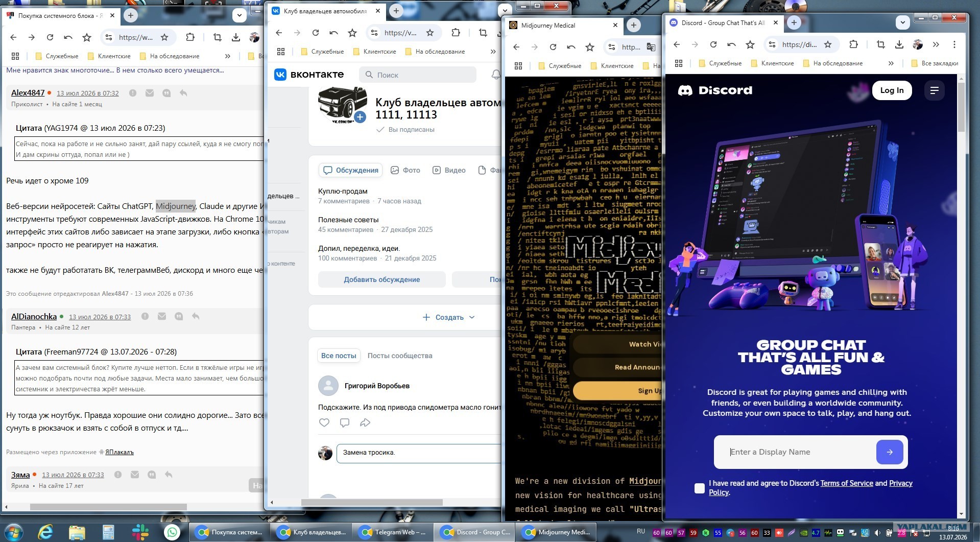Expand bookmarks overflow in VK window
Image resolution: width=980 pixels, height=542 pixels.
click(493, 52)
